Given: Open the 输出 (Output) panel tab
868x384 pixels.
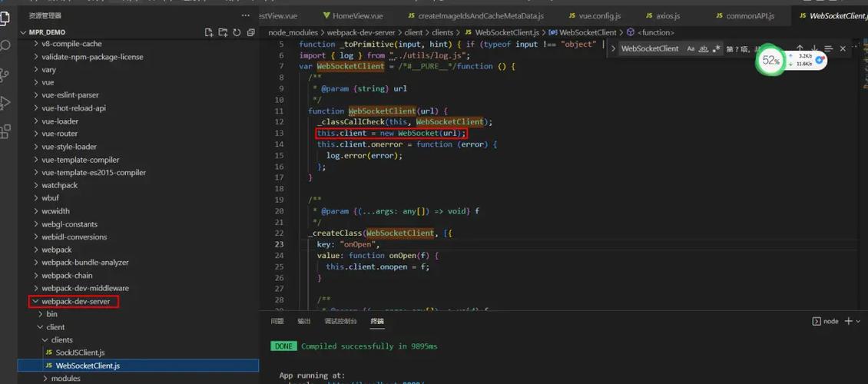Looking at the screenshot, I should coord(304,321).
